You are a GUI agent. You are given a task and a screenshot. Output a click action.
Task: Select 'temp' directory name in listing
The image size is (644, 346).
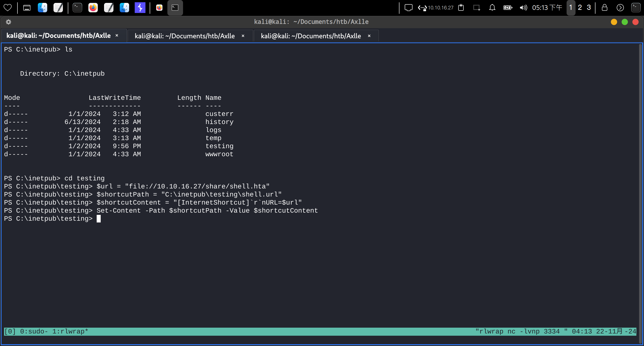[x=213, y=138]
